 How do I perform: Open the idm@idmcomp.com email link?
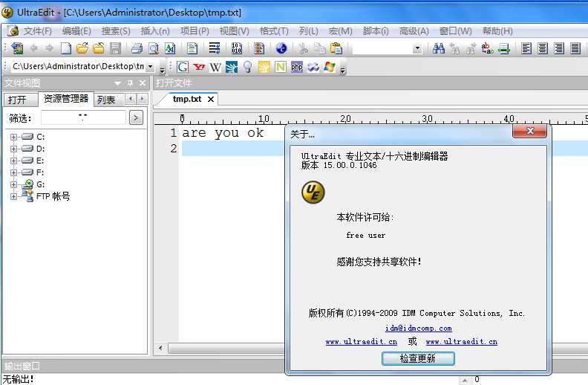coord(418,328)
